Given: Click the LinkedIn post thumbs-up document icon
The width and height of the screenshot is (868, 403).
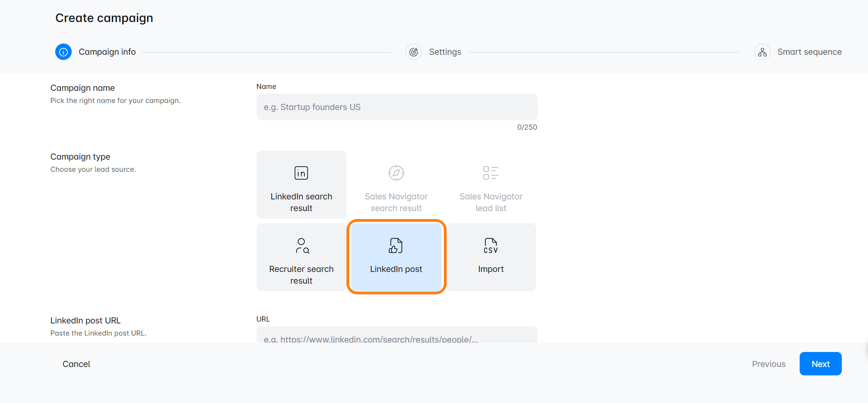Looking at the screenshot, I should coord(396,246).
